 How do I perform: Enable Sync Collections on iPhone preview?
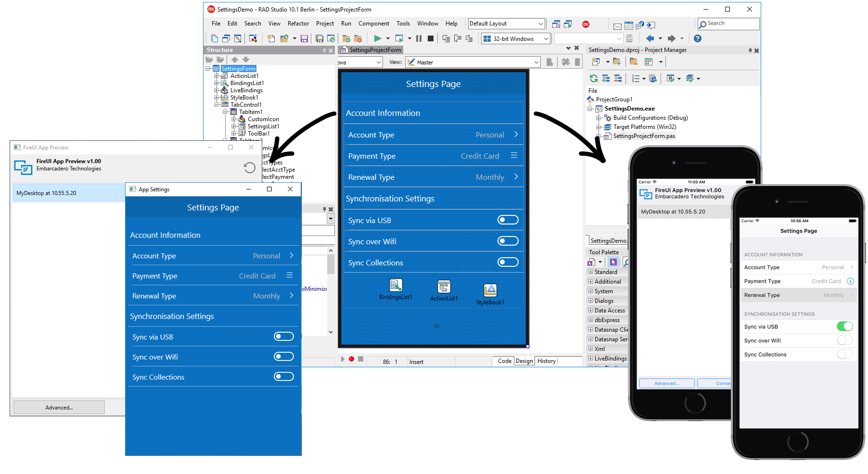click(x=845, y=354)
